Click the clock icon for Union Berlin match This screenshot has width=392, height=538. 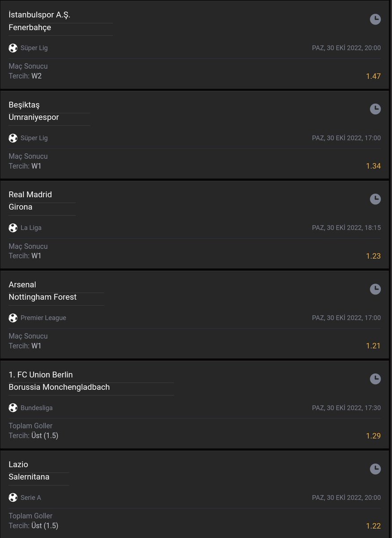pos(375,379)
